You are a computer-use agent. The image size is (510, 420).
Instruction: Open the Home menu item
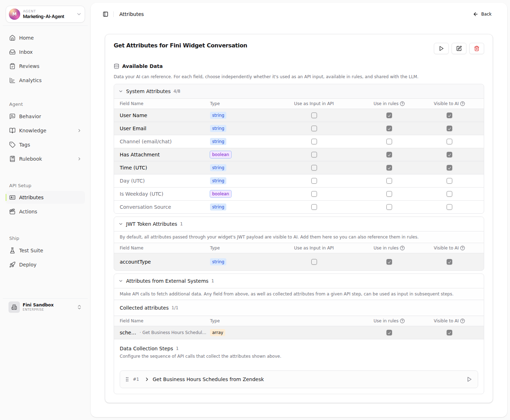45,38
